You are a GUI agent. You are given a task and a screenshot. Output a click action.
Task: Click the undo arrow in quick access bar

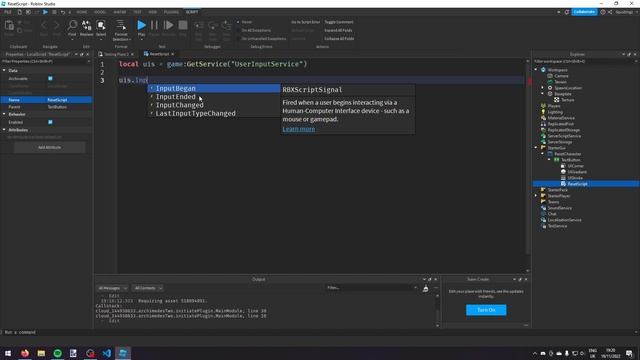click(x=62, y=12)
